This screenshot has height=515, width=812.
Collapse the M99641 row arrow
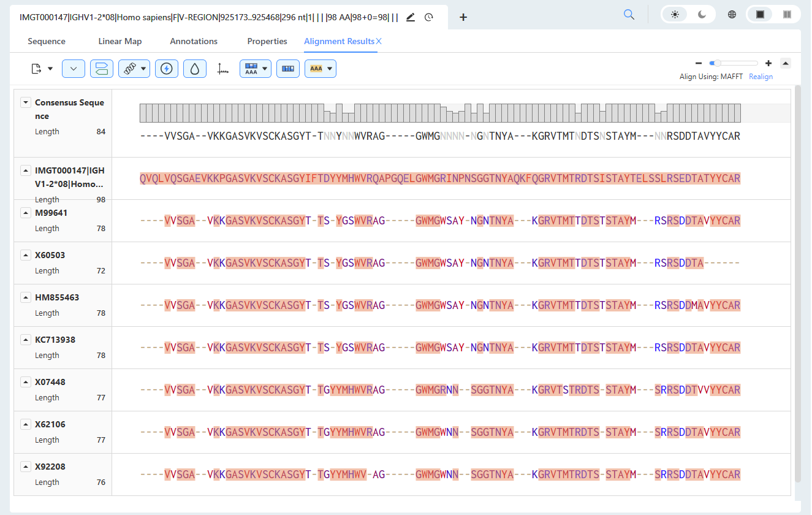point(26,212)
